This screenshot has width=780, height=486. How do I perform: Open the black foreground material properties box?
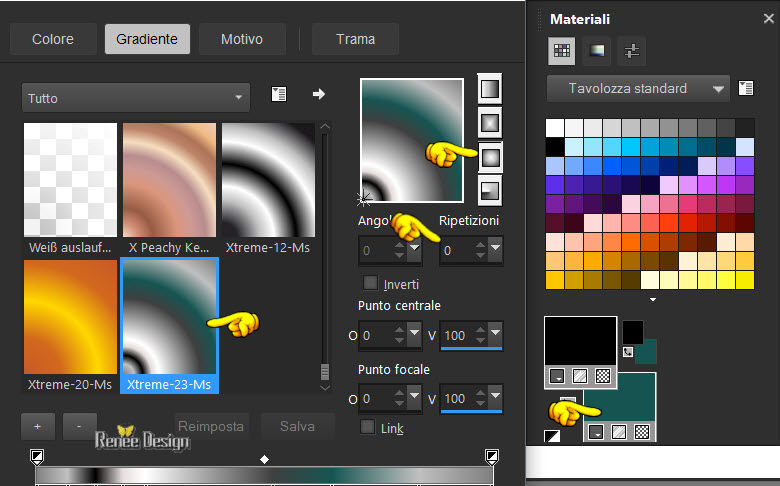581,341
